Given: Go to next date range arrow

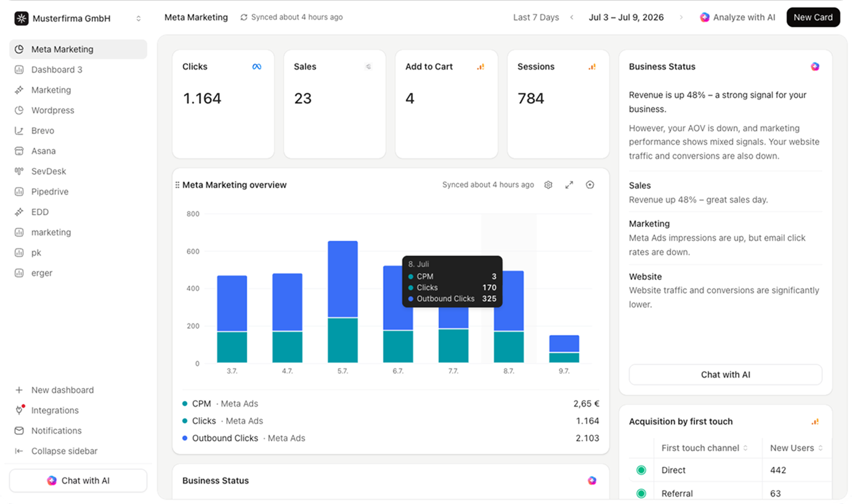Looking at the screenshot, I should pos(681,17).
